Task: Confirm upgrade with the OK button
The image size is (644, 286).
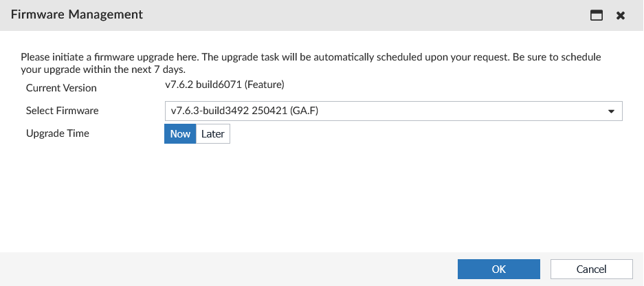Action: point(499,269)
